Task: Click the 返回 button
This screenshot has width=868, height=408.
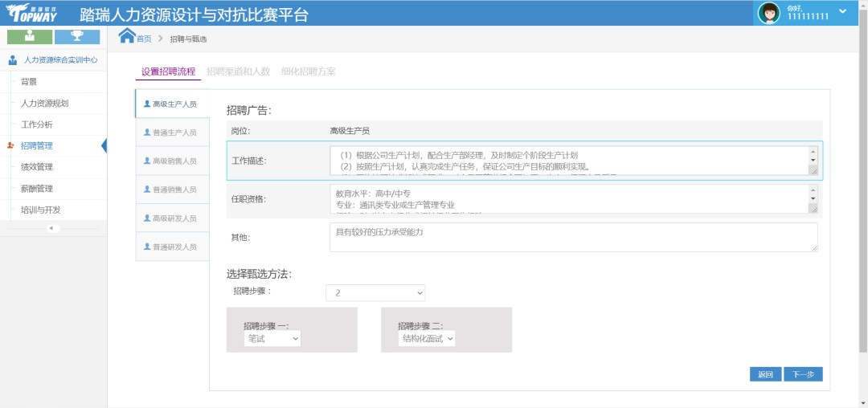Action: (x=764, y=374)
